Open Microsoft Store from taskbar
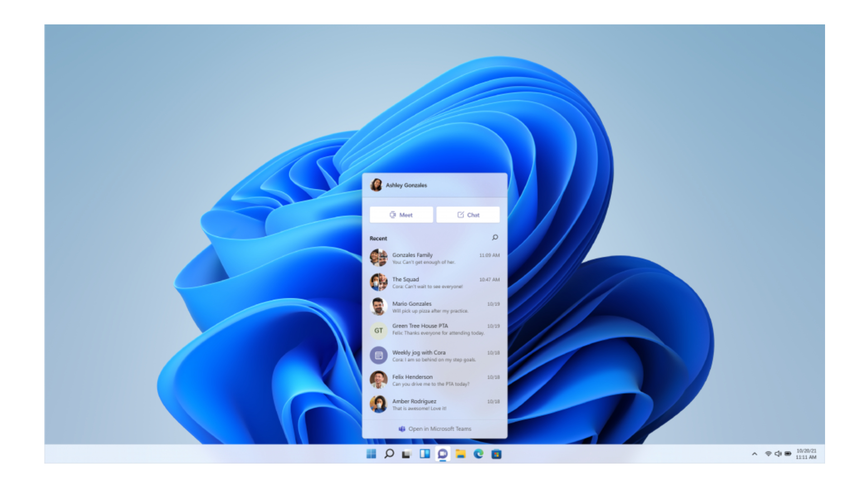Viewport: 868px width, 488px height. pyautogui.click(x=496, y=454)
